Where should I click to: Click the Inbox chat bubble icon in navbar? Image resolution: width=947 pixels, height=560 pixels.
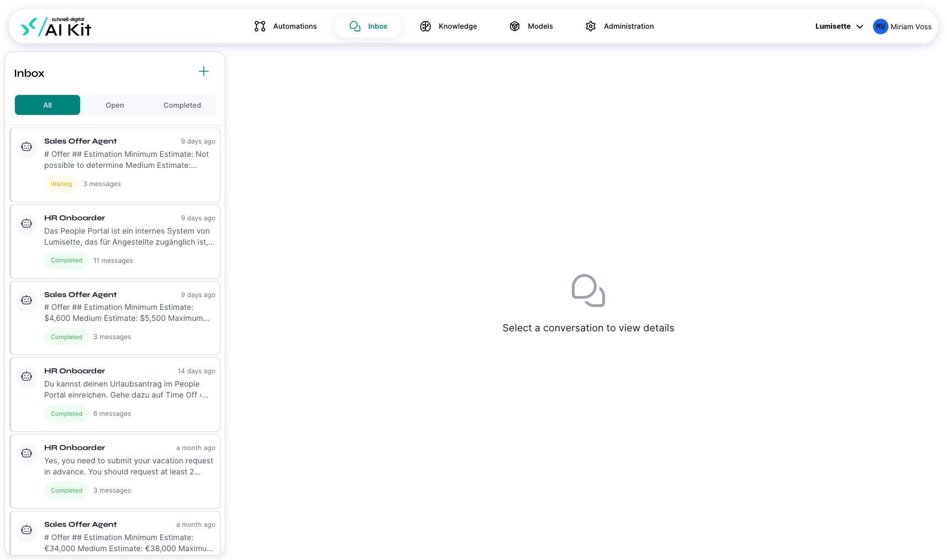[x=355, y=26]
